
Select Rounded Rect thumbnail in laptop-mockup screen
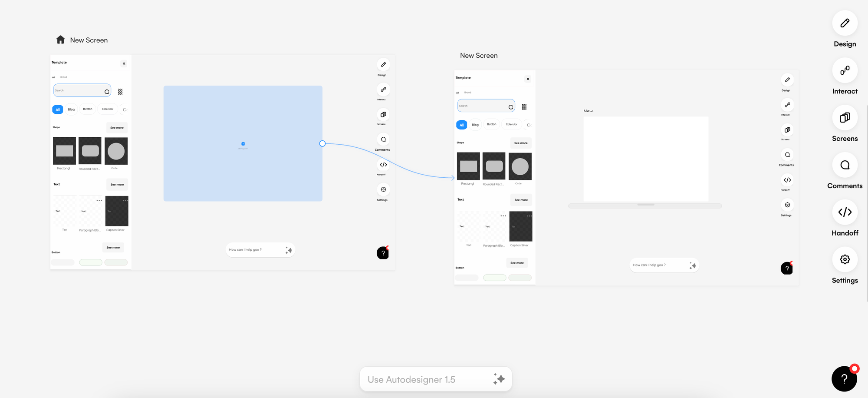pos(494,166)
